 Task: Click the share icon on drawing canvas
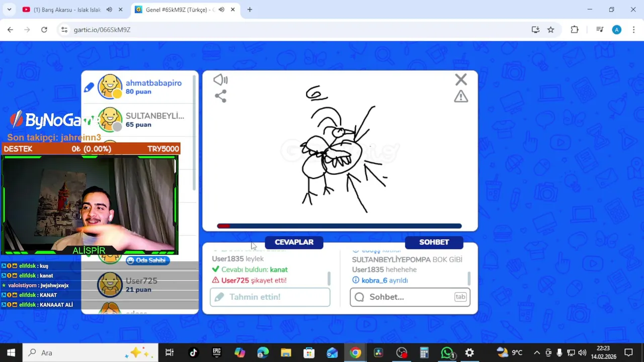(220, 96)
